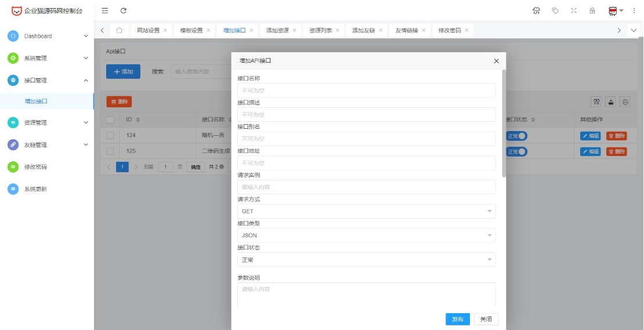Image resolution: width=644 pixels, height=330 pixels.
Task: Tick the checkbox for row ID 124
Action: click(x=110, y=136)
